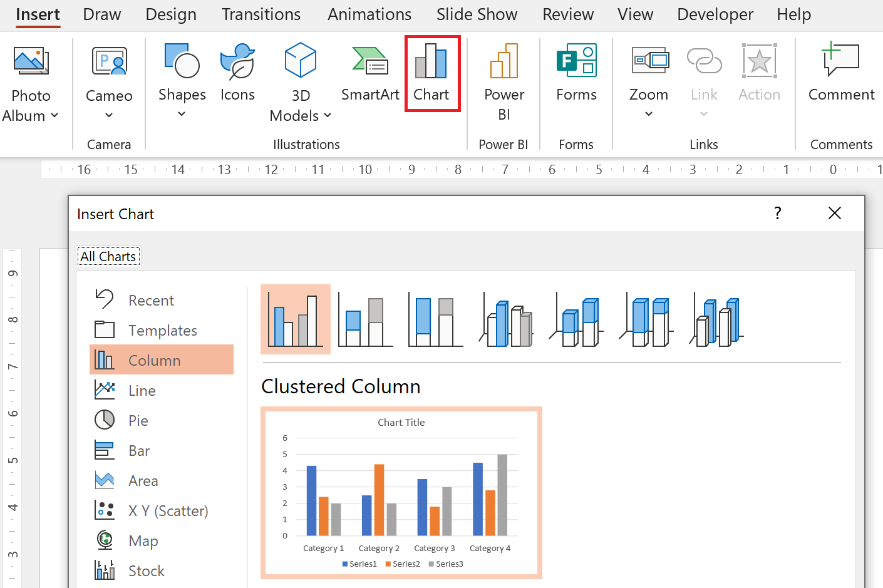Select the X Y (Scatter) category
The image size is (883, 588).
[x=168, y=510]
